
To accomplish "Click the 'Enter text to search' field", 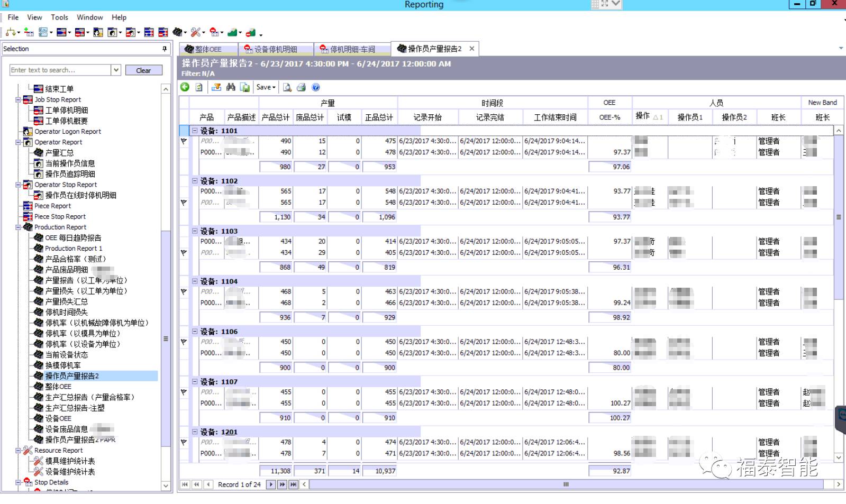I will pyautogui.click(x=60, y=70).
